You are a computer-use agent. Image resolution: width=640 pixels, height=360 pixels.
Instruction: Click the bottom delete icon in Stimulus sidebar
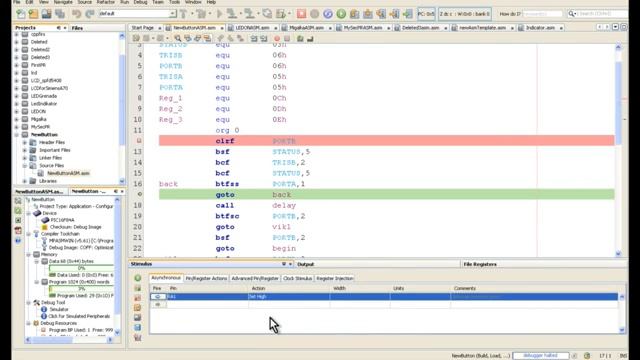coord(138,338)
